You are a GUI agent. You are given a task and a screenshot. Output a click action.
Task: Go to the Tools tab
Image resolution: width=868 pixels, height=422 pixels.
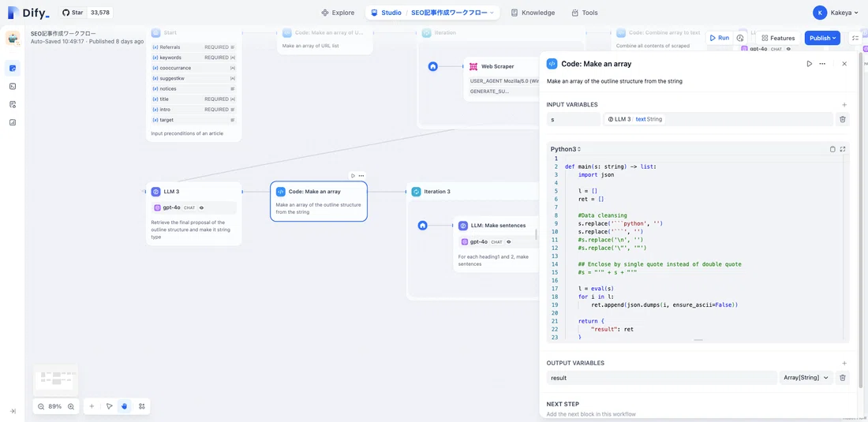tap(585, 13)
